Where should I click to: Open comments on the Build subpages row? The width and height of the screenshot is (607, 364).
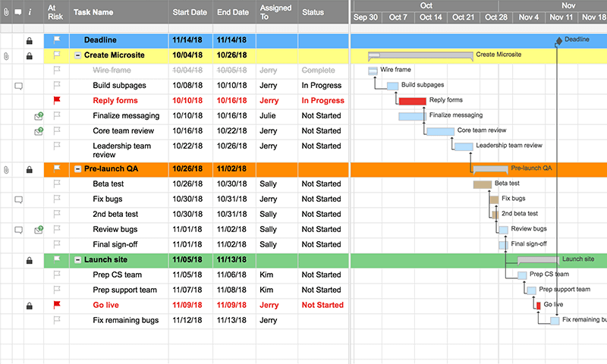point(18,86)
